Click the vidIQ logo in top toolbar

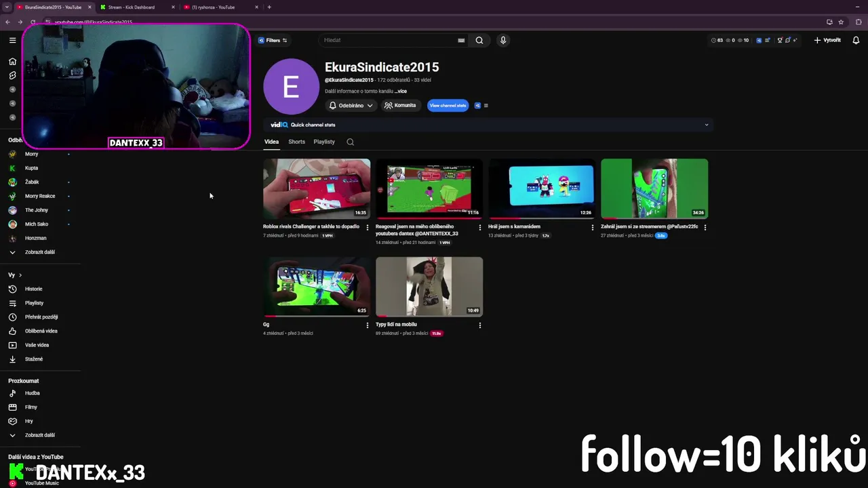pos(759,40)
